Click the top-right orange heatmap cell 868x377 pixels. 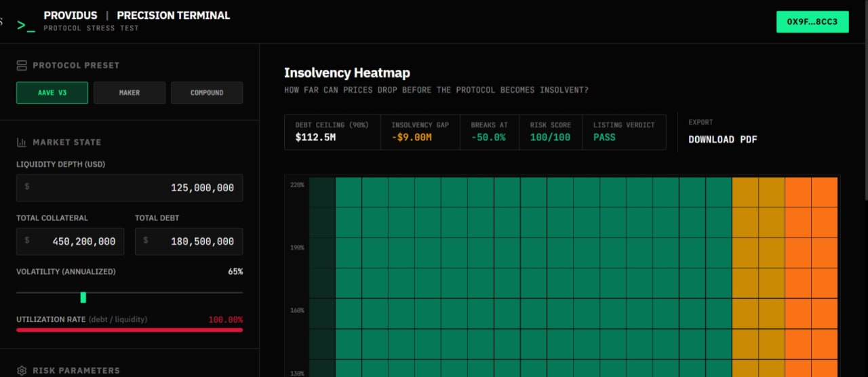coord(825,192)
